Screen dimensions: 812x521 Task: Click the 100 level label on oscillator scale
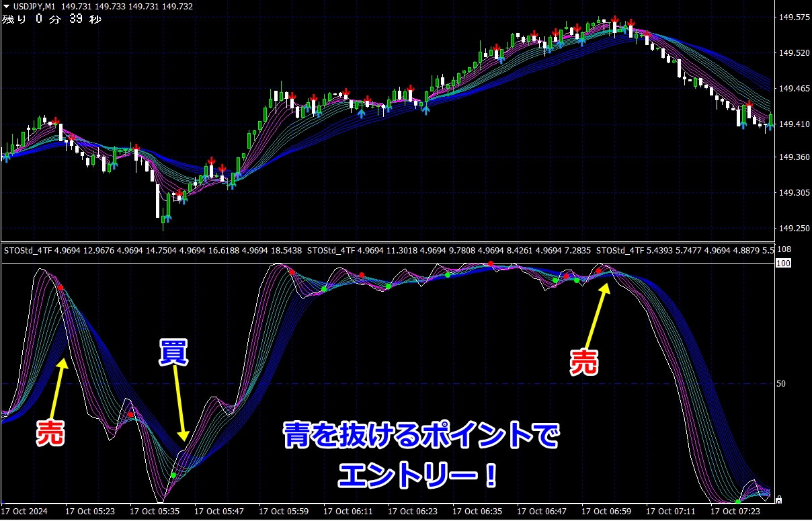click(782, 264)
